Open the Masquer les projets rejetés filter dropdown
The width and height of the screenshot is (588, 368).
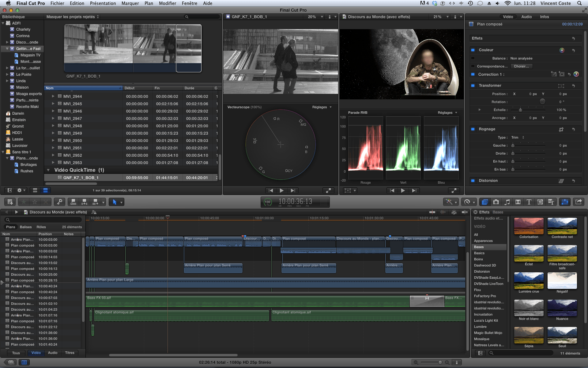coord(73,17)
